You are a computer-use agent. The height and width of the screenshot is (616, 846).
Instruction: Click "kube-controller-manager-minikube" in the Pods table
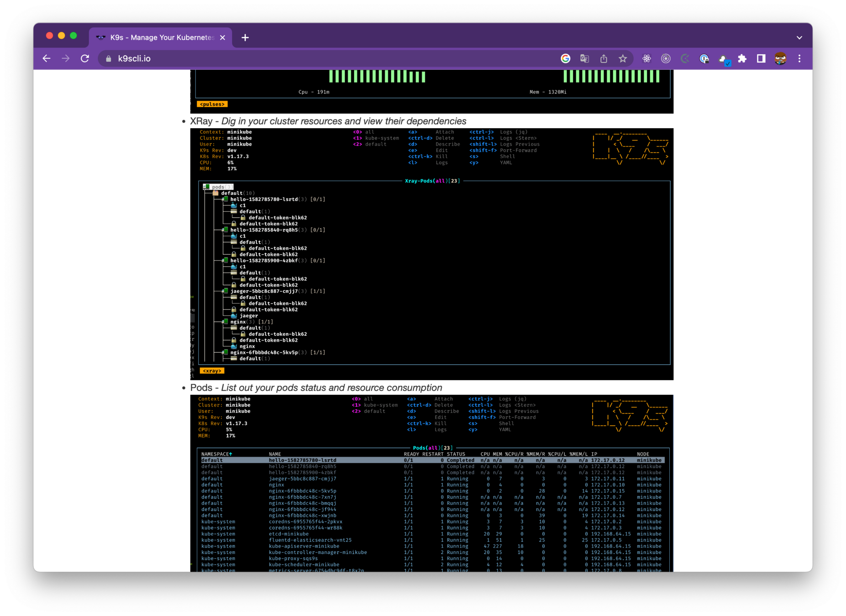coord(318,553)
